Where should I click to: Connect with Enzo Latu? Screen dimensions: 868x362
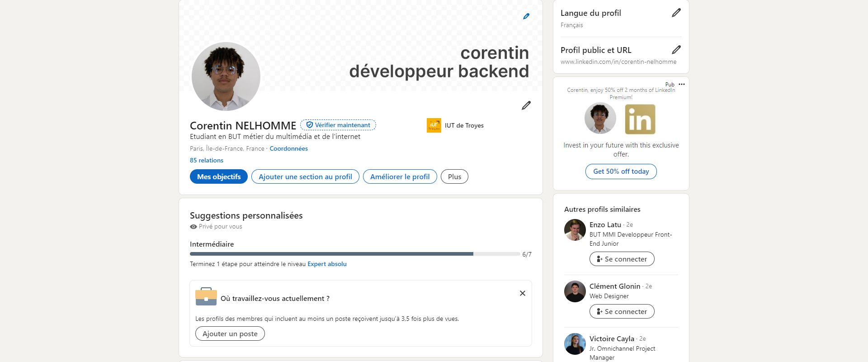point(622,259)
